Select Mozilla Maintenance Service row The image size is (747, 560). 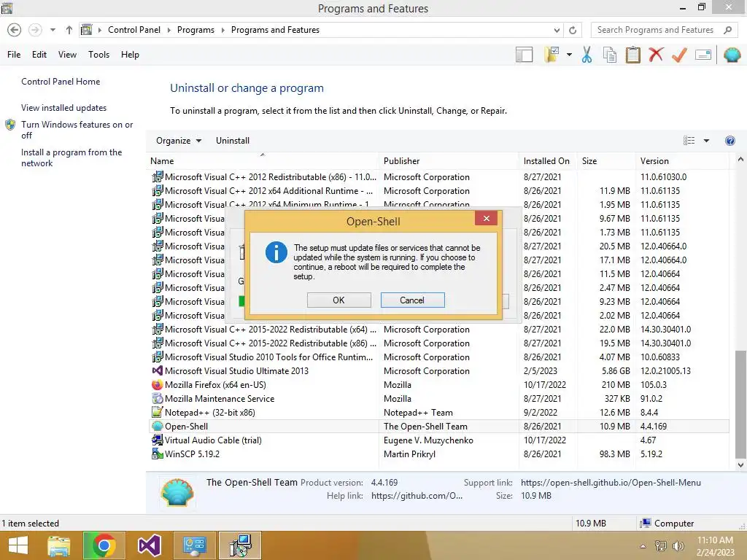click(x=438, y=399)
